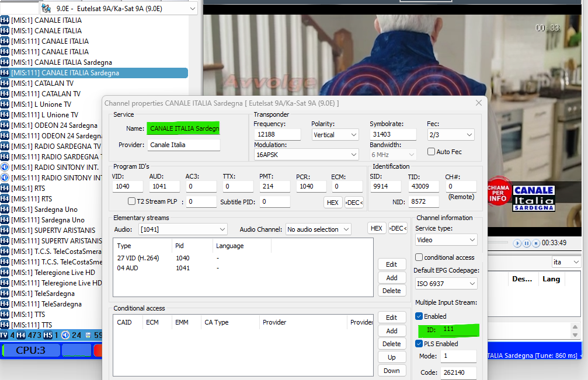Open the Fec dropdown 2/3

(450, 134)
